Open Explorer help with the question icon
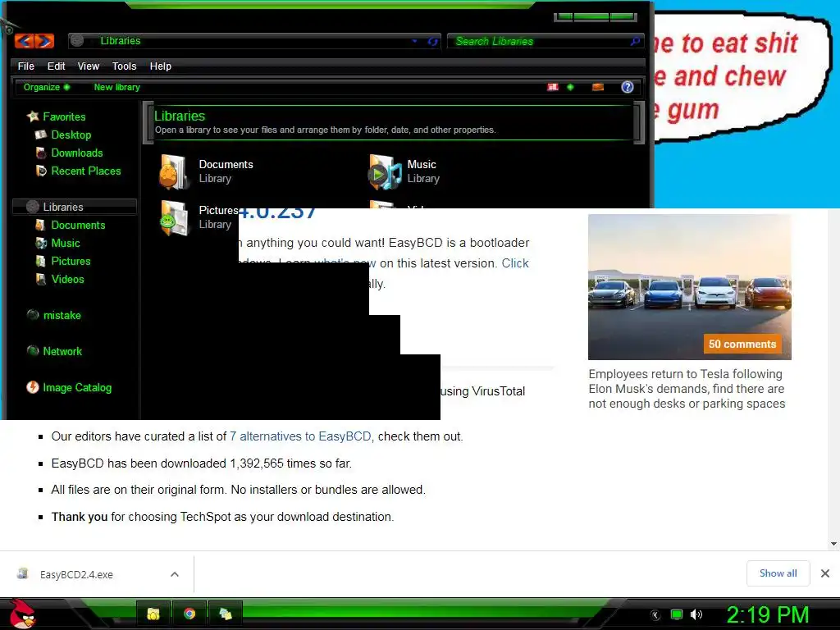This screenshot has width=840, height=630. pyautogui.click(x=628, y=87)
